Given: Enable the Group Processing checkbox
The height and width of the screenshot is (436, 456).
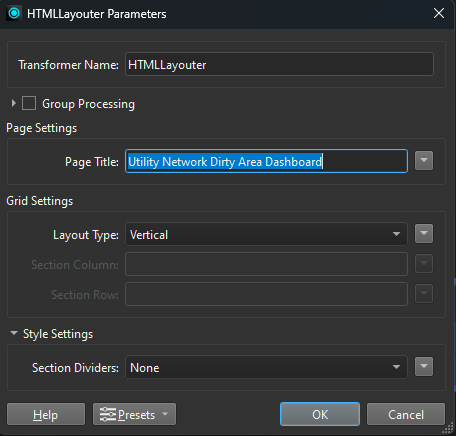Looking at the screenshot, I should (x=29, y=103).
